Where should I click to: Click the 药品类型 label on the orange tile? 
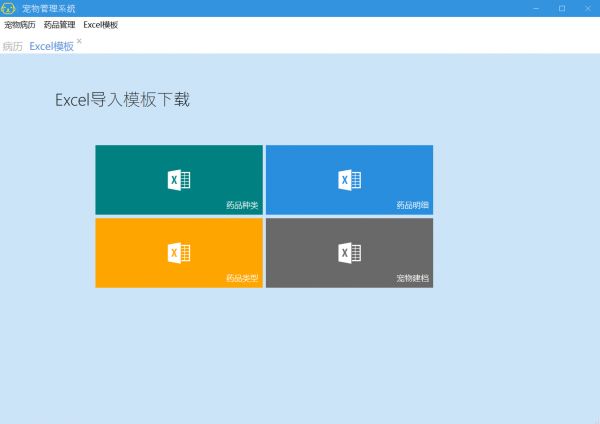pos(242,278)
